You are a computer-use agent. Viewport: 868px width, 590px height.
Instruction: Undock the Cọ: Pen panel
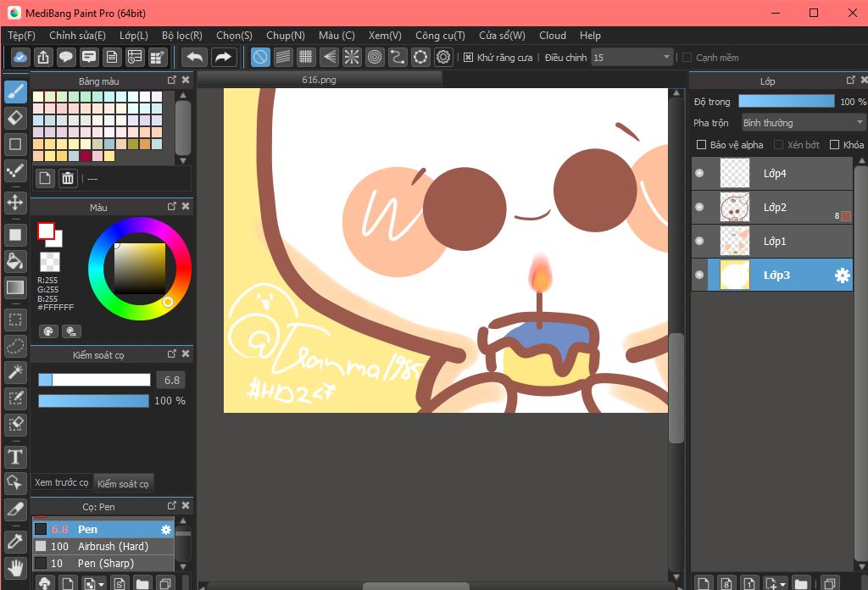click(x=171, y=506)
